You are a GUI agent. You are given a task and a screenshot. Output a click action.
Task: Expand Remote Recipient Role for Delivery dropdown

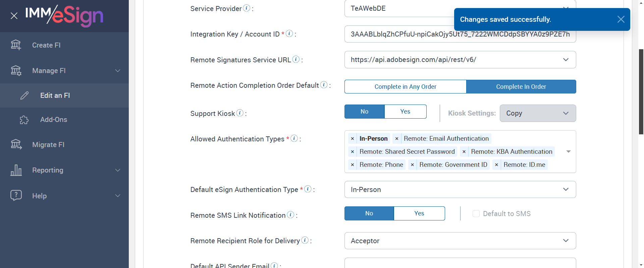566,241
